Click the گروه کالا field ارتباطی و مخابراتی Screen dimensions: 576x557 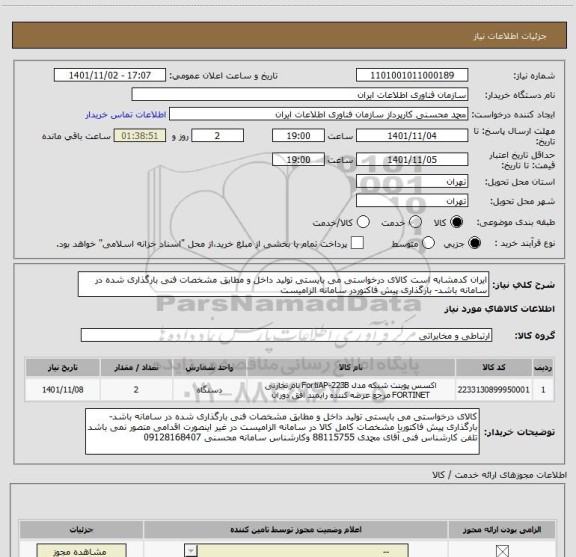tap(286, 335)
